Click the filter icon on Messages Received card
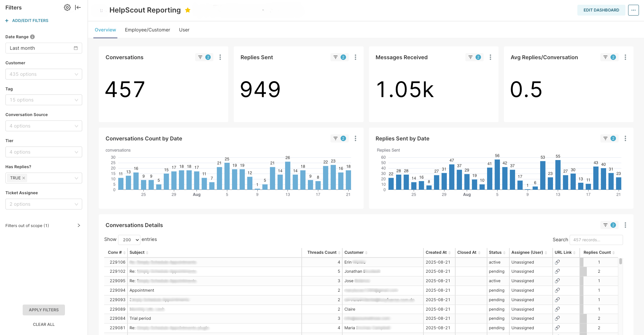 470,57
